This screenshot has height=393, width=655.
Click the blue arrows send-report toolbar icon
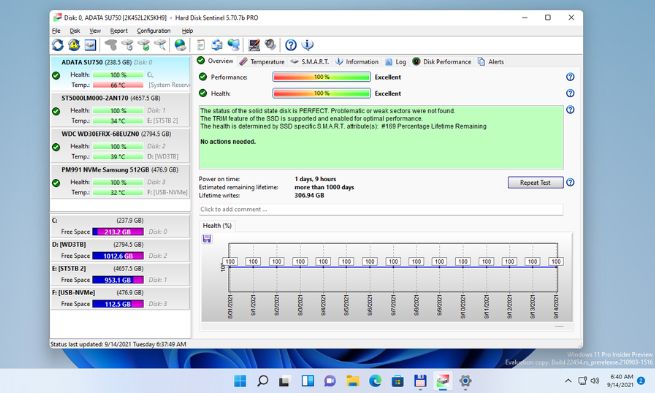click(217, 45)
